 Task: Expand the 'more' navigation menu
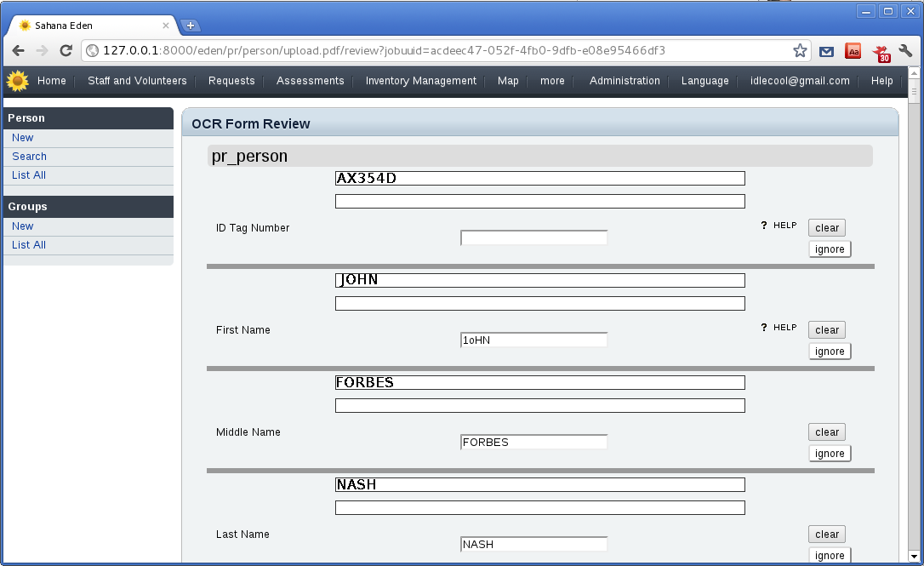[x=552, y=81]
